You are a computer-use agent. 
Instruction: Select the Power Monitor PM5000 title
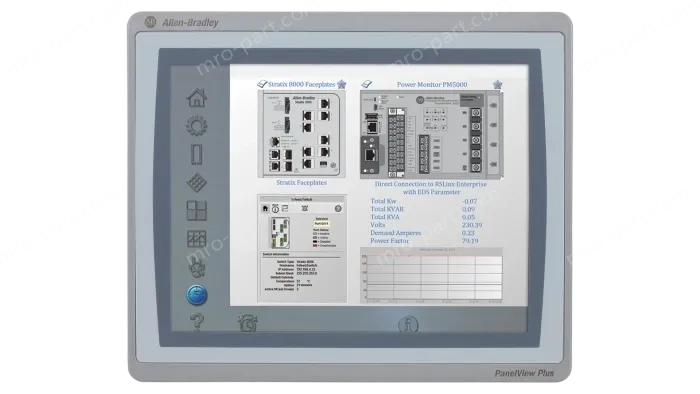(432, 84)
